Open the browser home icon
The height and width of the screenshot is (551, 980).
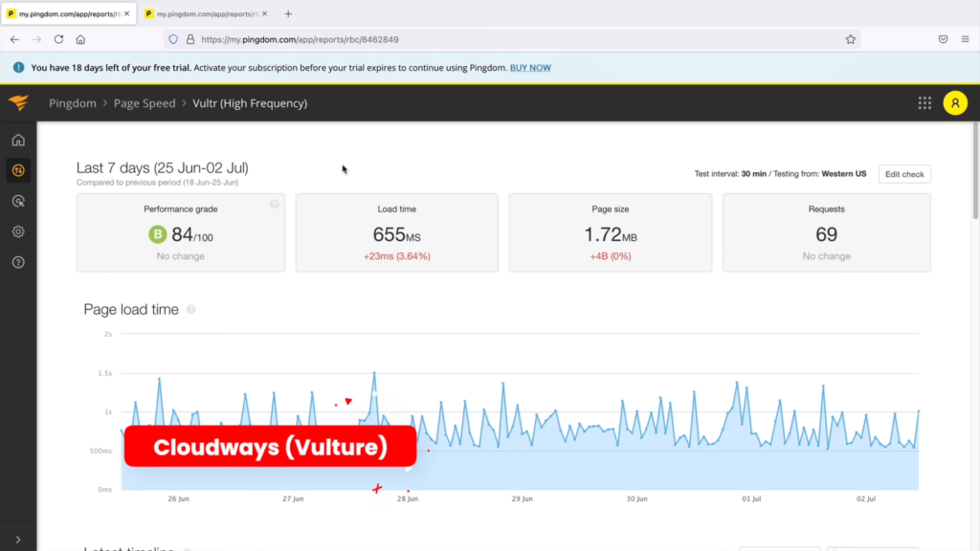coord(80,39)
